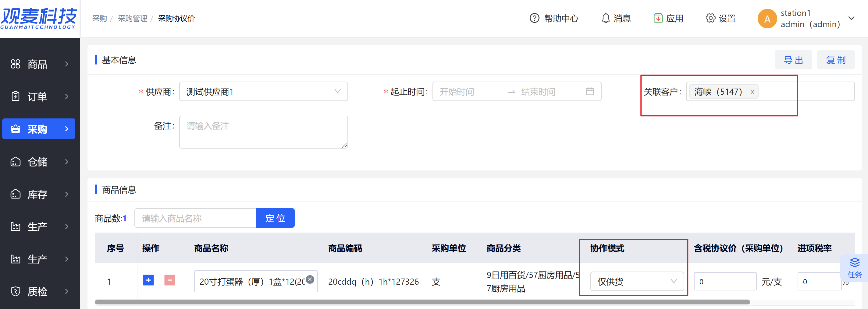Expand the 商品 menu chevron

(67, 64)
